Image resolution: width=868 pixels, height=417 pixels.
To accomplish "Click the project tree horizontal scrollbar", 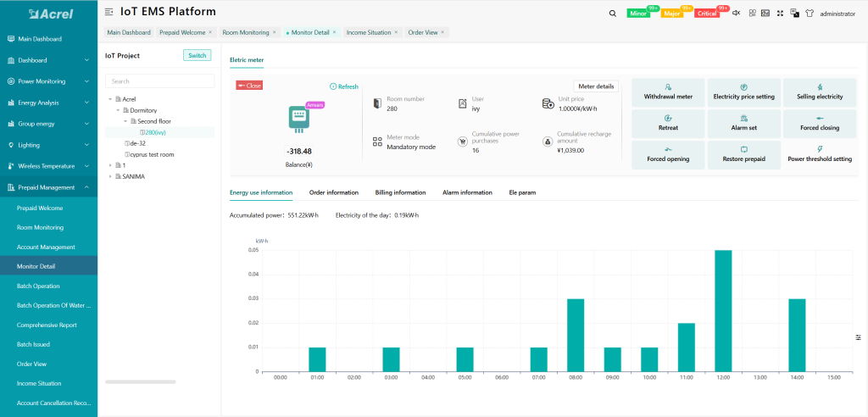I will coord(138,381).
